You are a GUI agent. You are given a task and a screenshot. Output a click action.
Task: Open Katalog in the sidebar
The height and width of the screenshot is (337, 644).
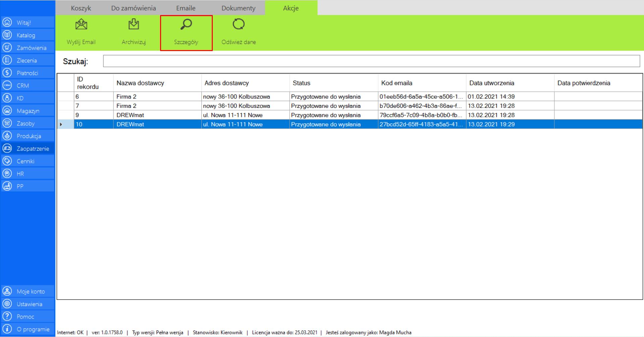point(26,35)
